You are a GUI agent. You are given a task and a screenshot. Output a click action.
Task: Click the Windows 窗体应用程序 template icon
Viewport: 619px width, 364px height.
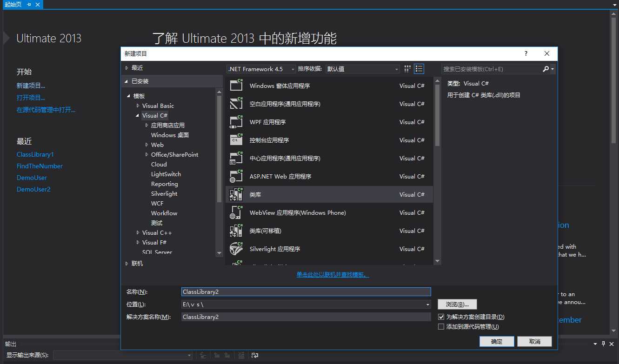tap(236, 86)
